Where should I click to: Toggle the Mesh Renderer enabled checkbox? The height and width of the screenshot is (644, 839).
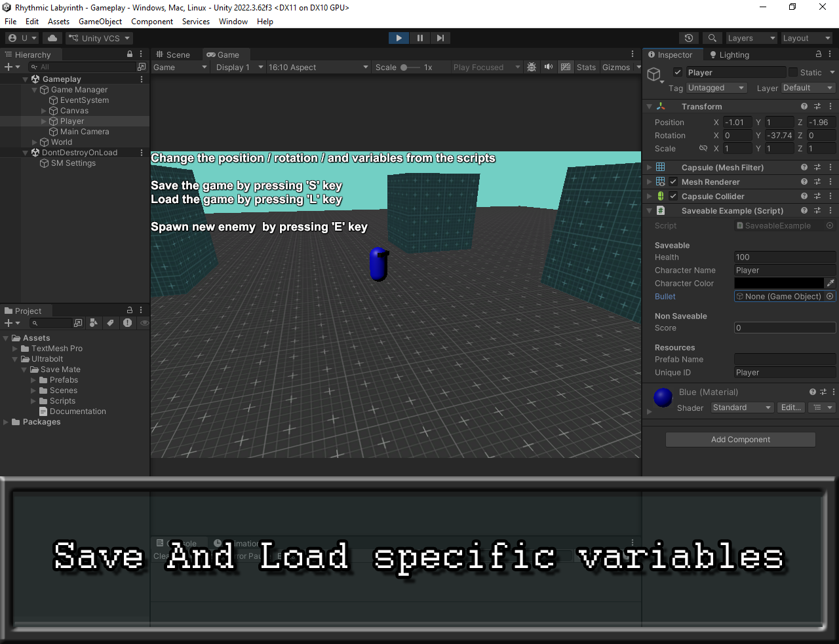tap(673, 181)
